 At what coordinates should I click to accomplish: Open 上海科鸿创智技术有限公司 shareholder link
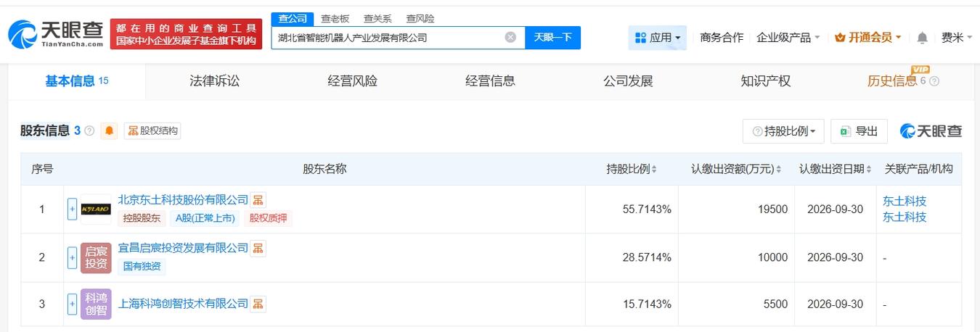tap(183, 303)
